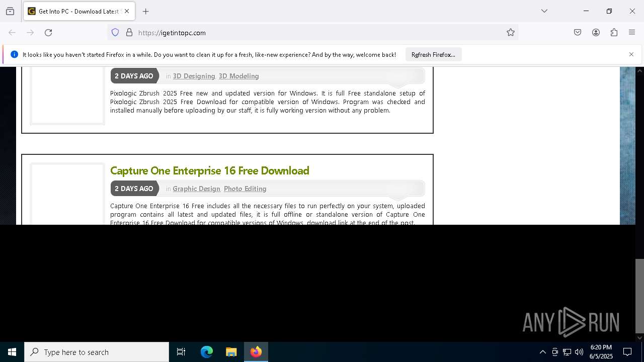644x362 pixels.
Task: Open the Photo Editing category link
Action: (x=245, y=189)
